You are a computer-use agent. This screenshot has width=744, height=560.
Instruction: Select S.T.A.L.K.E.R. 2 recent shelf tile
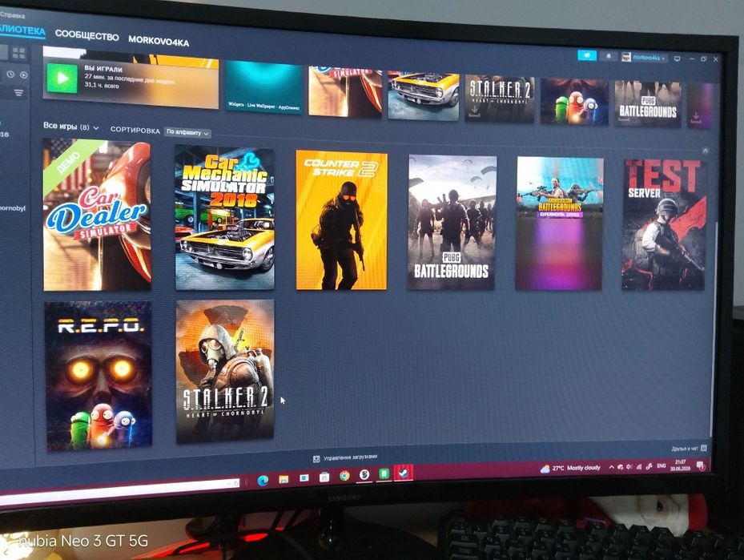click(x=500, y=99)
